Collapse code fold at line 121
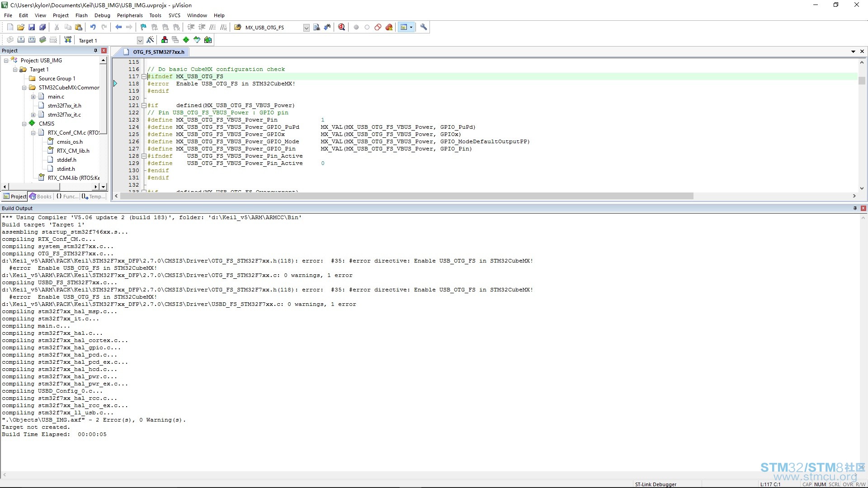This screenshot has width=868, height=488. coord(144,105)
